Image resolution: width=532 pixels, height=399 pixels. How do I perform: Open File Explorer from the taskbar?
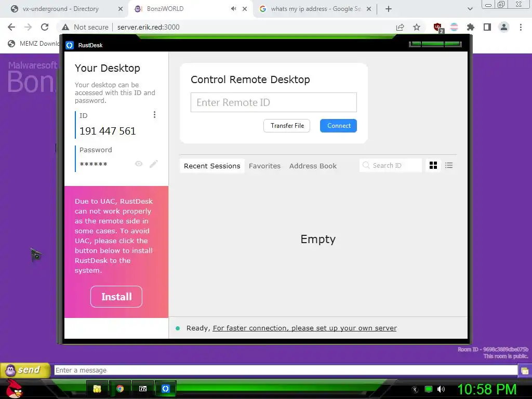[x=97, y=389]
